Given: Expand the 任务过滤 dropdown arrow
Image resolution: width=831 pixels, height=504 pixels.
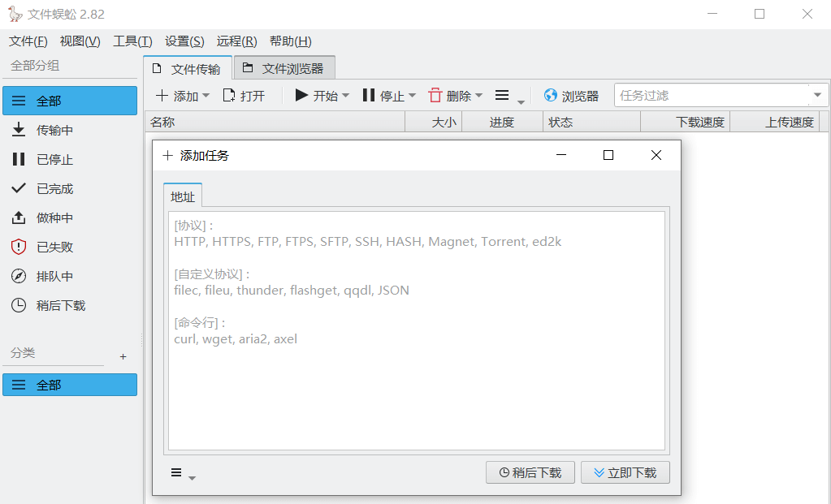Looking at the screenshot, I should point(818,95).
